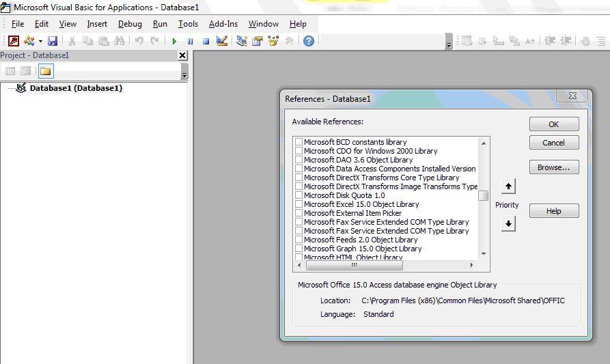Click the references list scroll down arrow
This screenshot has height=364, width=610.
coord(484,254)
